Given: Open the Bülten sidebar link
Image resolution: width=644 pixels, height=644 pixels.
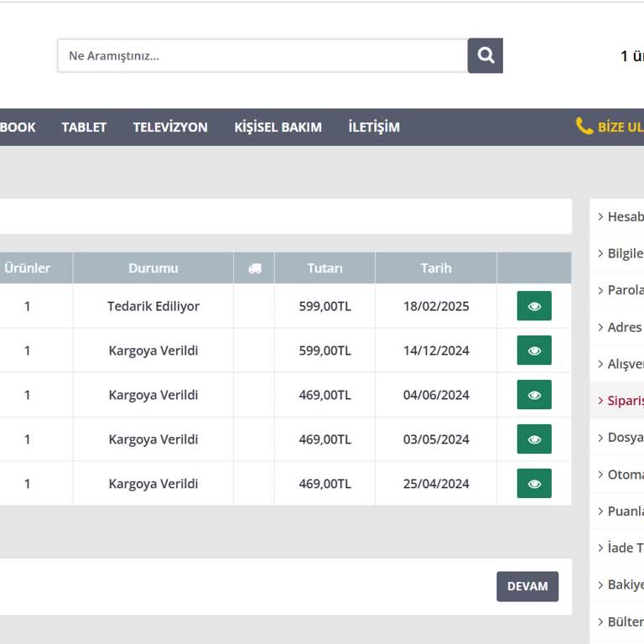Looking at the screenshot, I should click(x=624, y=621).
